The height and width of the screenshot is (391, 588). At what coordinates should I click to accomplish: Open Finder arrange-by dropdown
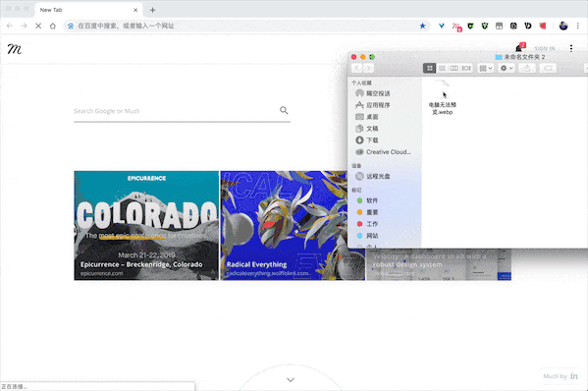(x=486, y=69)
